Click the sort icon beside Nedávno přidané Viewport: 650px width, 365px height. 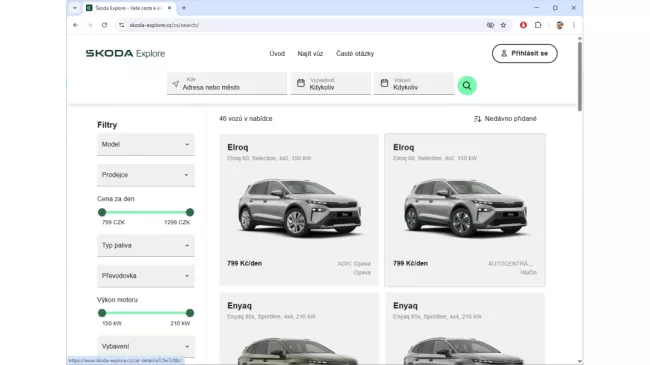pyautogui.click(x=478, y=119)
